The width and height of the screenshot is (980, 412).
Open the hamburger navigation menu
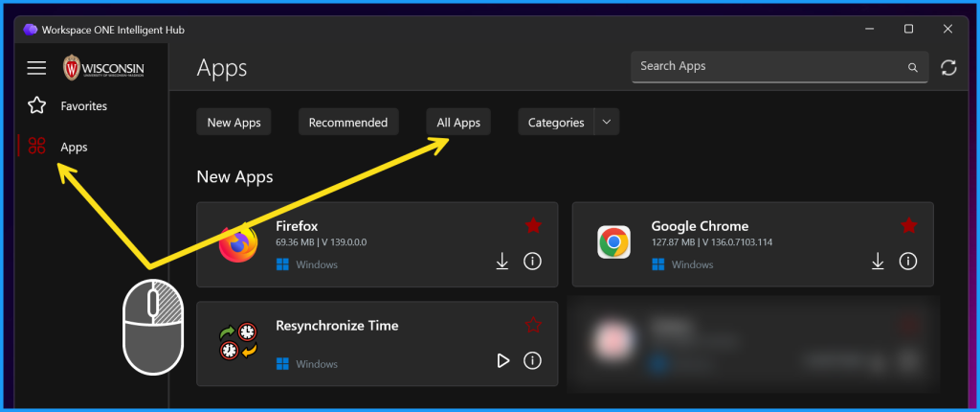click(36, 68)
